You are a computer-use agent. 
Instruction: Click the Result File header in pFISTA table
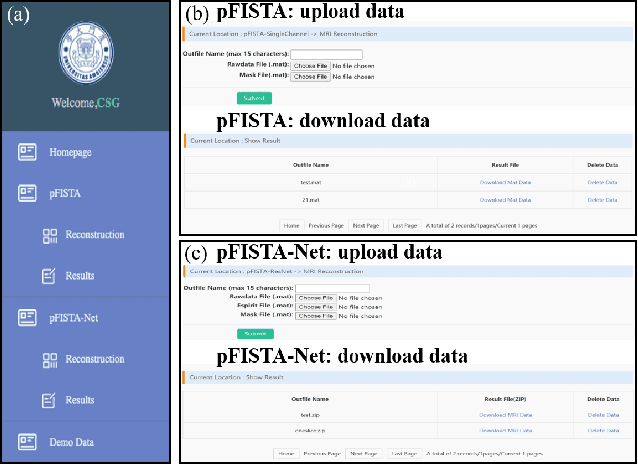[x=505, y=165]
